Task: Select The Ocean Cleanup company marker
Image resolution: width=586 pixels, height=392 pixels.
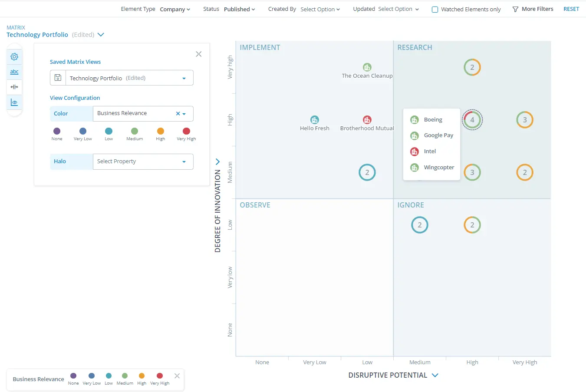Action: click(367, 67)
